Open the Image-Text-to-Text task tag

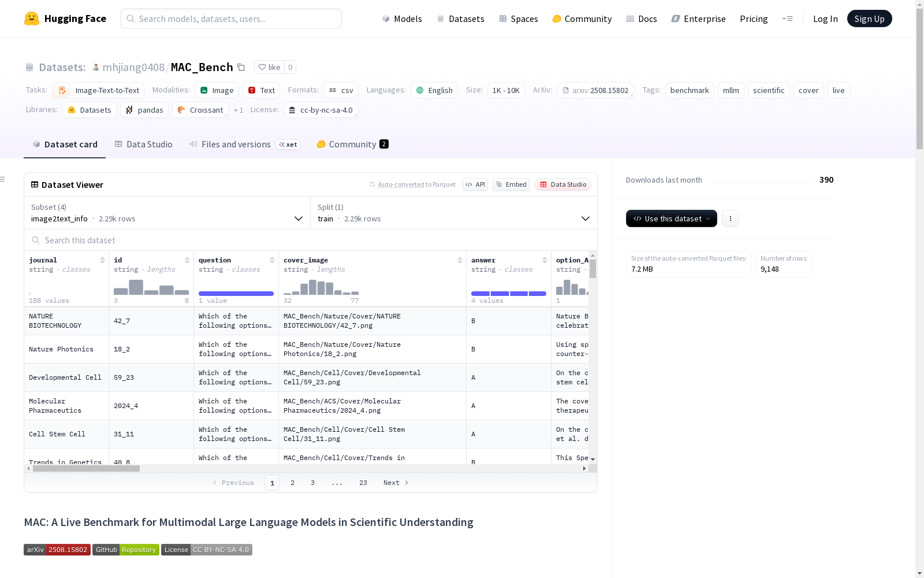click(x=98, y=90)
